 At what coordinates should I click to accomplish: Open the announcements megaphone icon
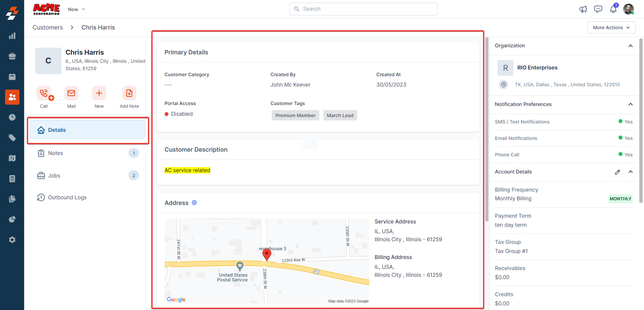click(583, 9)
